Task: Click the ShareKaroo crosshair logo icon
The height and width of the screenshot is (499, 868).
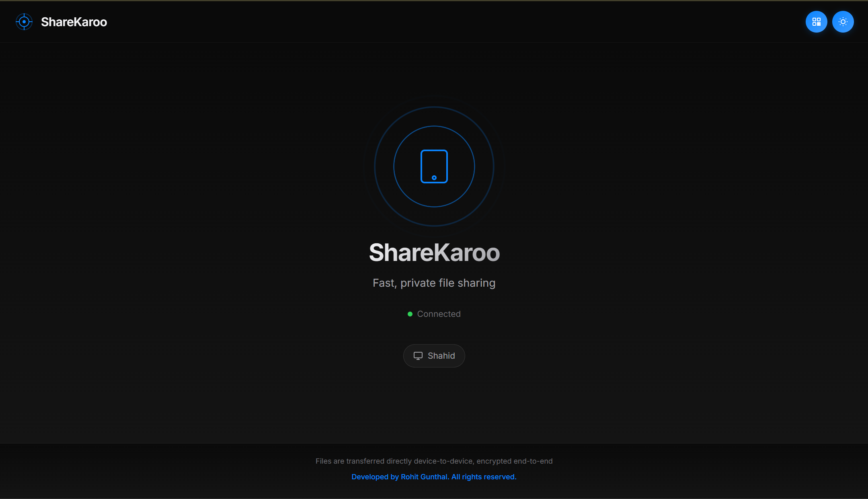Action: pyautogui.click(x=24, y=21)
